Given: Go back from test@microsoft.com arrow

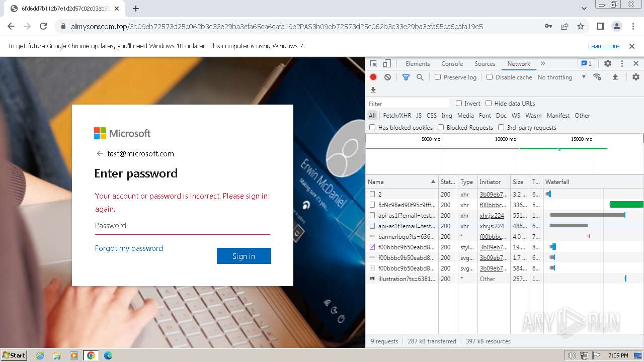Looking at the screenshot, I should [100, 153].
